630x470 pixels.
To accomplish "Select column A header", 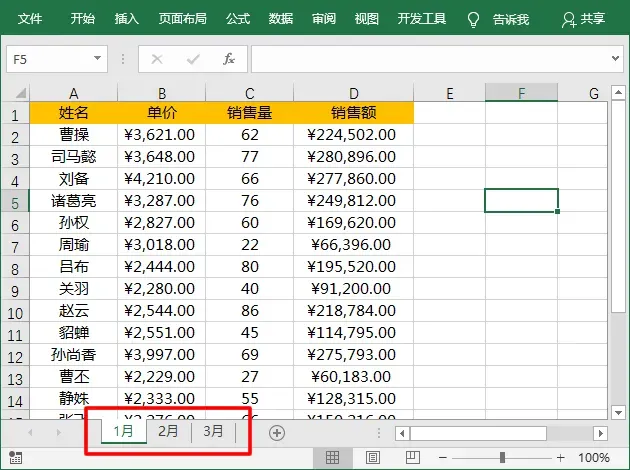I will pyautogui.click(x=74, y=93).
